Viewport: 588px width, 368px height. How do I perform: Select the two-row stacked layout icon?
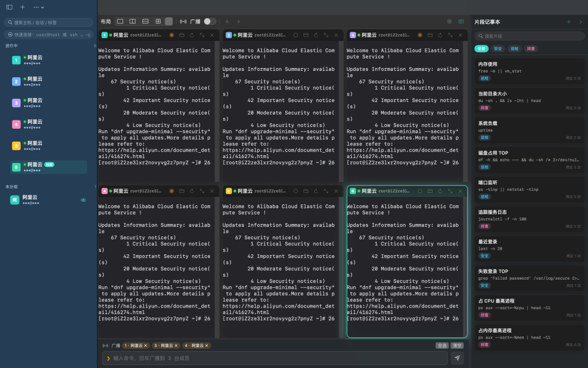(x=145, y=21)
